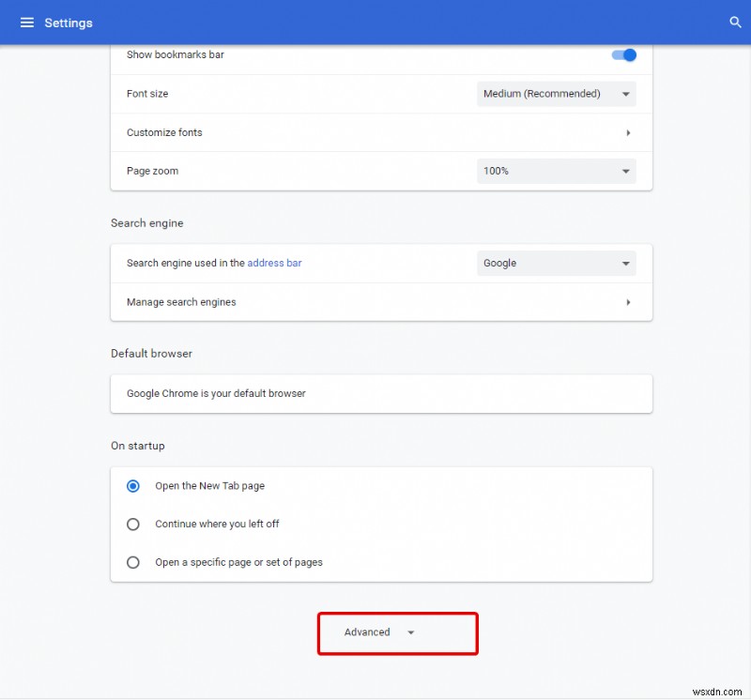Click the Page zoom dropdown arrow
Viewport: 751px width, 700px height.
[x=625, y=171]
